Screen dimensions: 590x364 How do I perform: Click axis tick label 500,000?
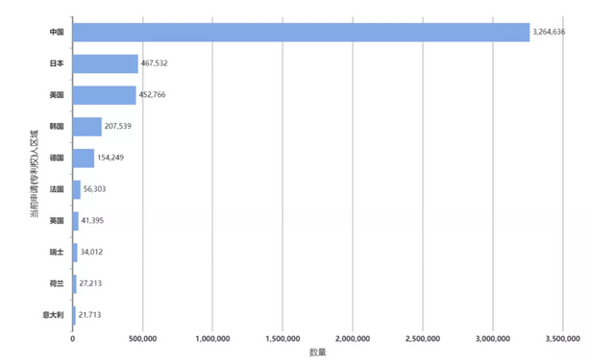tap(142, 339)
